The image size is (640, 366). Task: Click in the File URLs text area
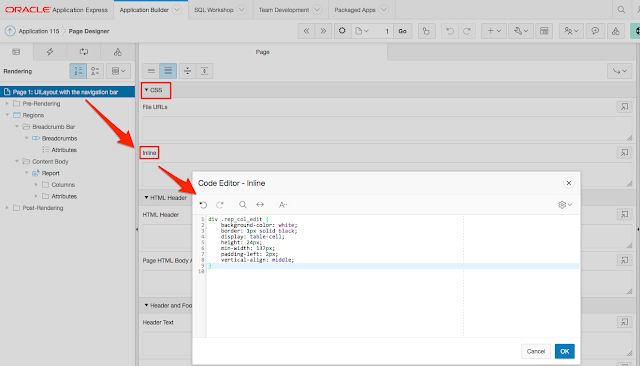point(387,129)
